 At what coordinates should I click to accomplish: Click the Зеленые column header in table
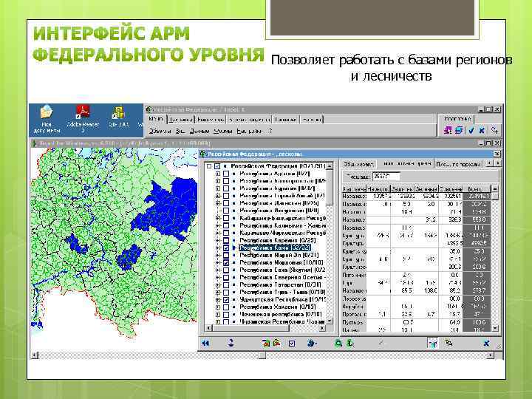(x=426, y=189)
